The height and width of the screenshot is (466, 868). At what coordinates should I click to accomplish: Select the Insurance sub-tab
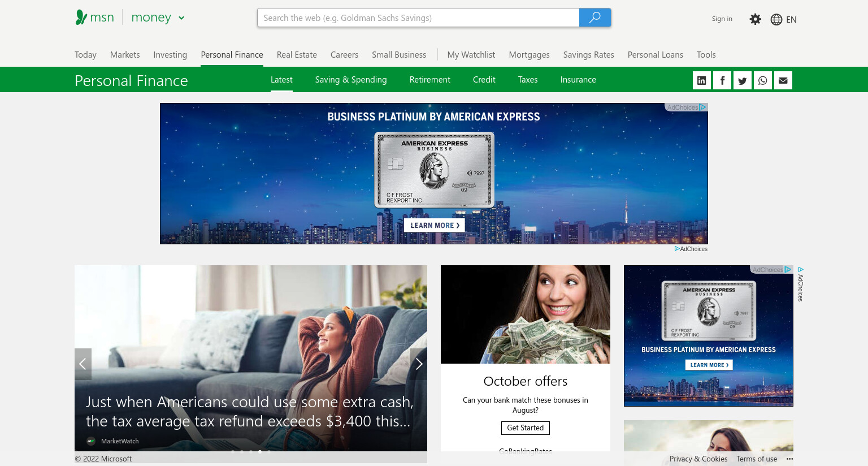point(578,80)
